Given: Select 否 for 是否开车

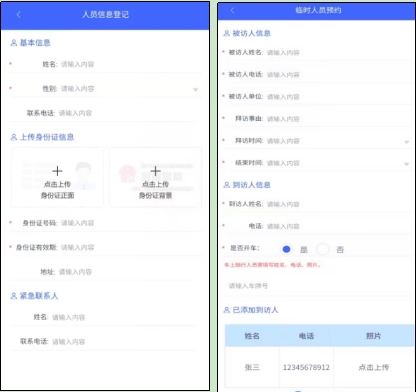Looking at the screenshot, I should click(323, 249).
